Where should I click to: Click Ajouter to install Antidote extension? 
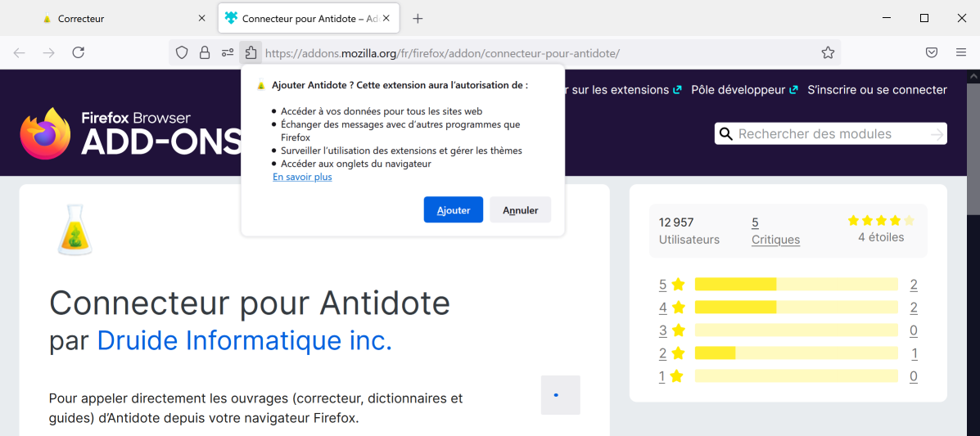[x=453, y=210]
